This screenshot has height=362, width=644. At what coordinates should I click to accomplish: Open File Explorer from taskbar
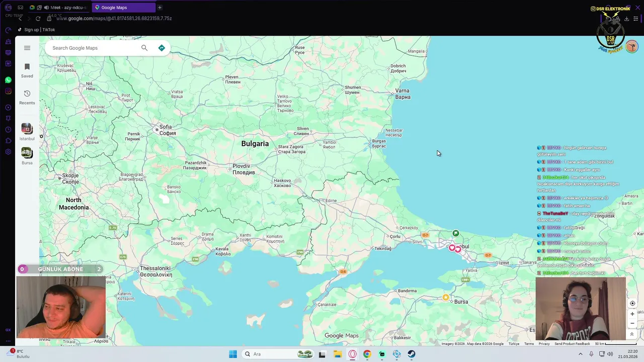pos(337,354)
